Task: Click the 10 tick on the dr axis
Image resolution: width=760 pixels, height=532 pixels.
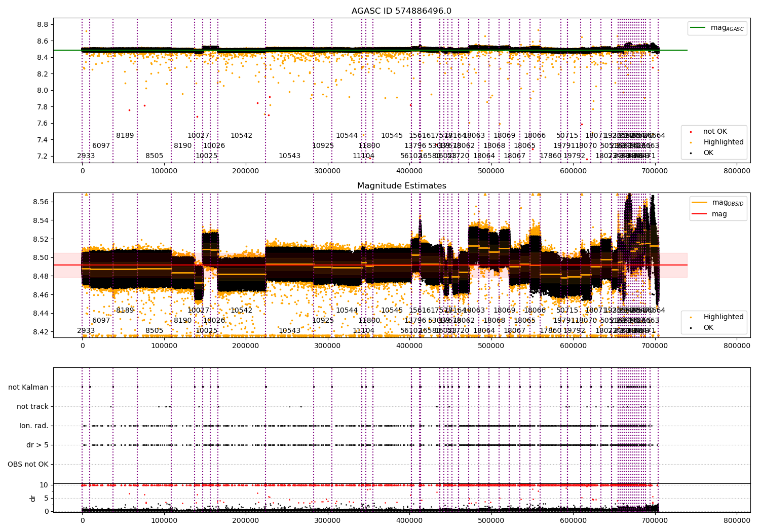Action: [44, 485]
